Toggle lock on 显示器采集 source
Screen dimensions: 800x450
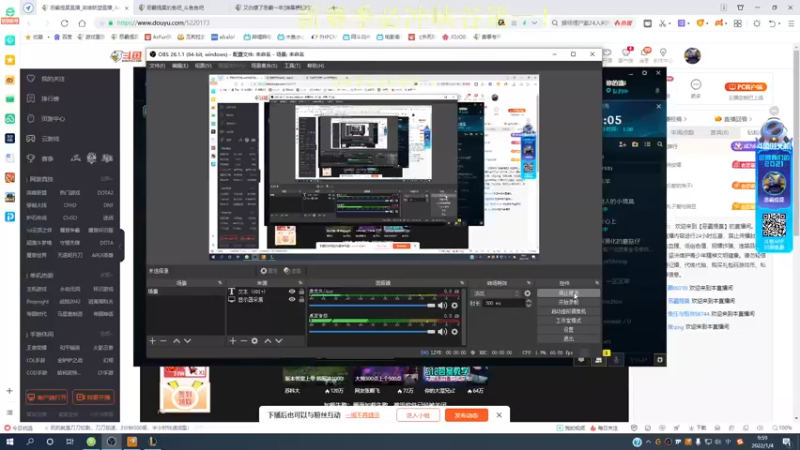coord(302,299)
